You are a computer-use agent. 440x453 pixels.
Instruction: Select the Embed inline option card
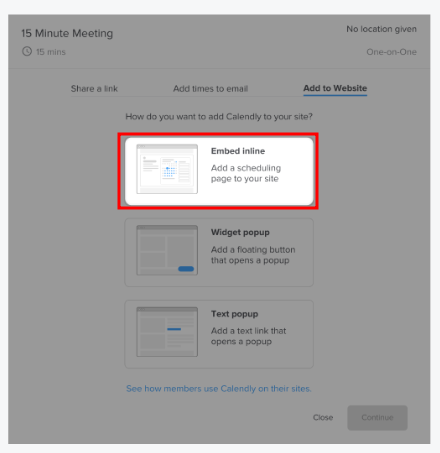pyautogui.click(x=219, y=171)
